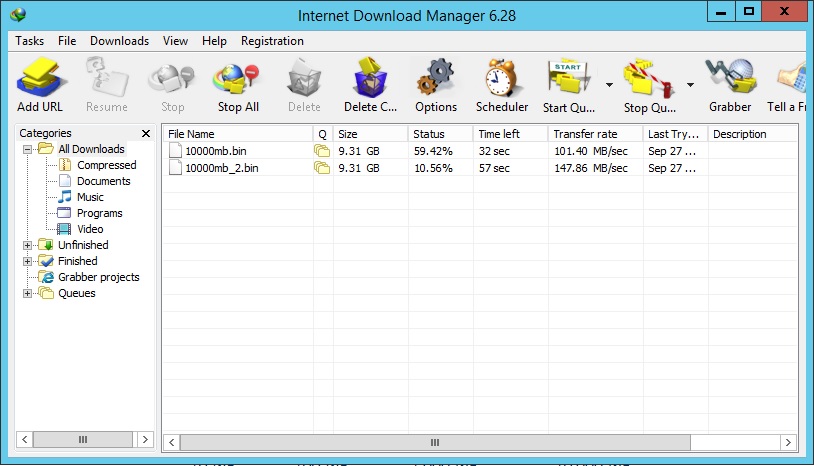
Task: Open the File menu
Action: [x=67, y=41]
